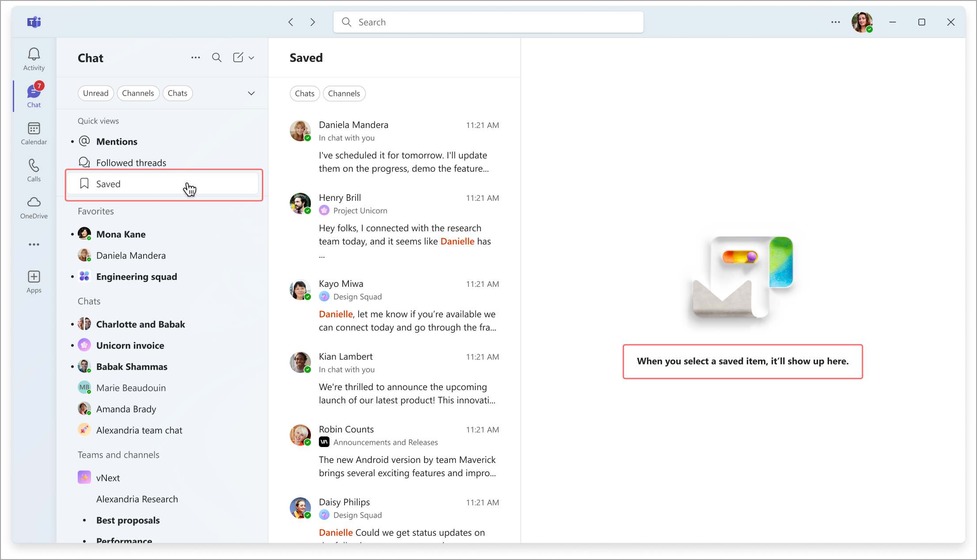Viewport: 977px width, 560px height.
Task: Open Robin Counts' saved message
Action: 394,451
